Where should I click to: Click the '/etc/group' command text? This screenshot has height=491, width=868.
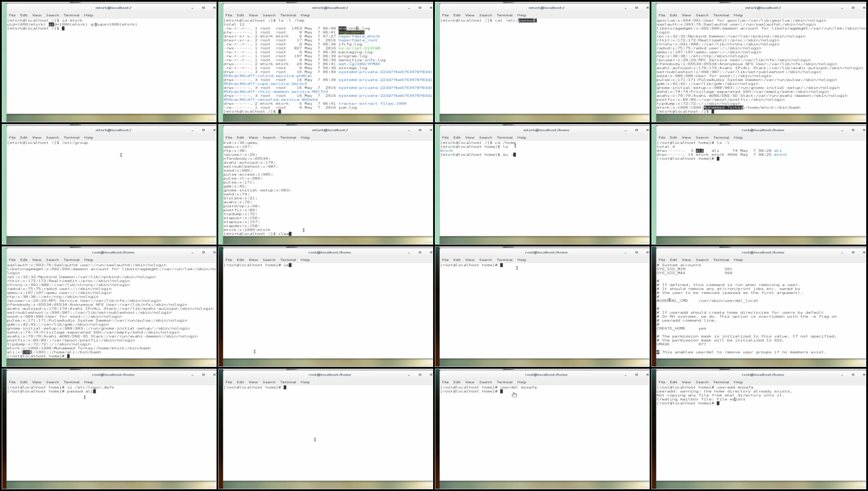tap(75, 143)
